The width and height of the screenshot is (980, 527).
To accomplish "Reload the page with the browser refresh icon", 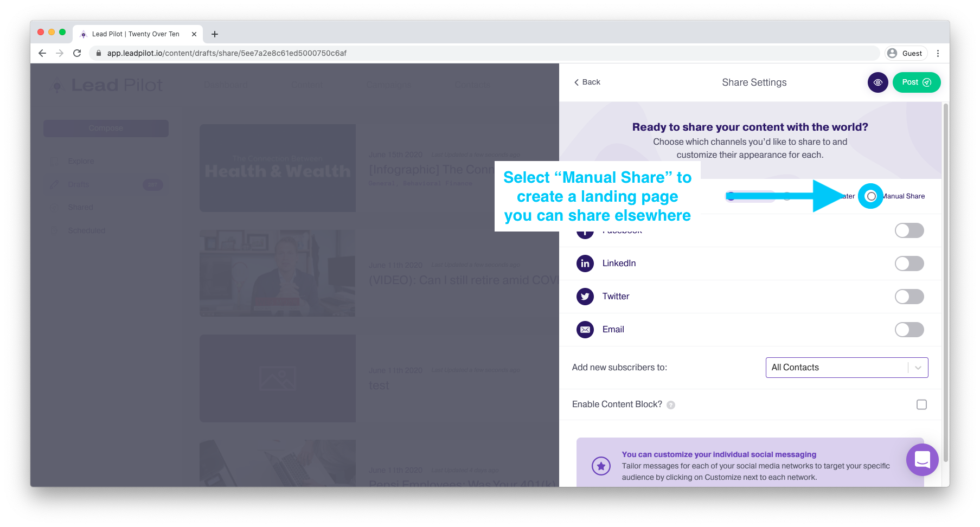I will [x=77, y=53].
